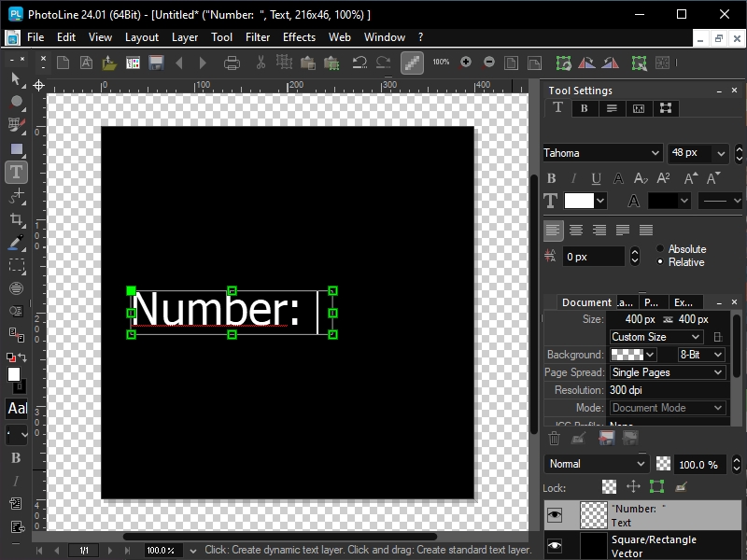747x560 pixels.
Task: Select the Relative radio option
Action: [x=660, y=262]
